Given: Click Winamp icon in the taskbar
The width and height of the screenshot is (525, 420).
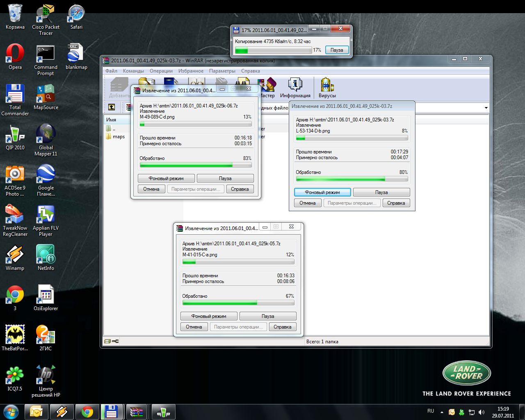Looking at the screenshot, I should [62, 411].
